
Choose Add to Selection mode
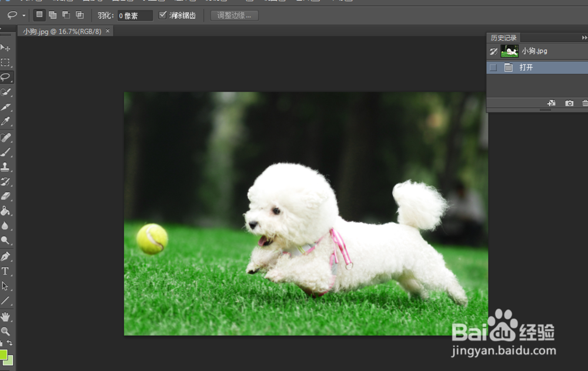coord(53,15)
